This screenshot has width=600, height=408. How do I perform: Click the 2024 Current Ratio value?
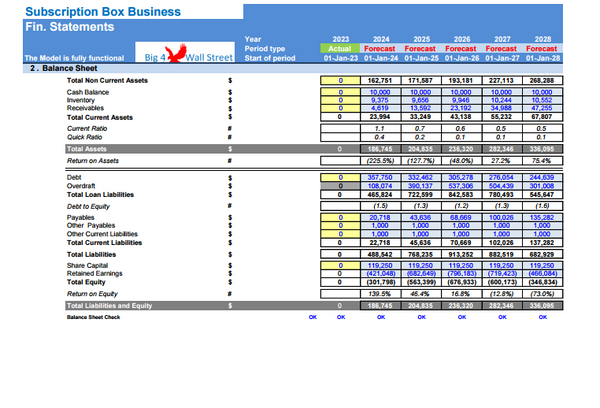tap(379, 129)
